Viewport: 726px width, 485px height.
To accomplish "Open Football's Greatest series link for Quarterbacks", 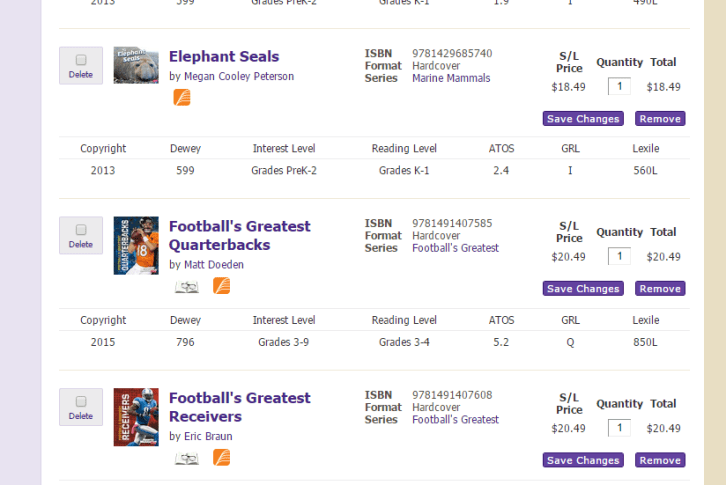I will pyautogui.click(x=455, y=248).
